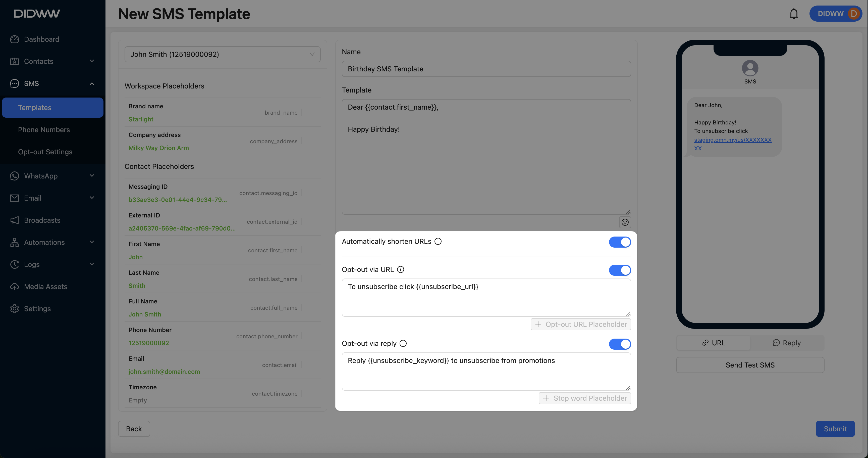Click info icon beside Automatically shorten URLs
Image resolution: width=868 pixels, height=458 pixels.
pyautogui.click(x=438, y=242)
